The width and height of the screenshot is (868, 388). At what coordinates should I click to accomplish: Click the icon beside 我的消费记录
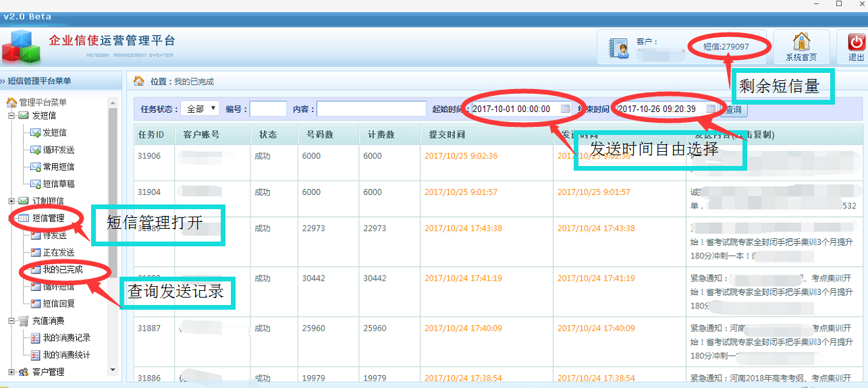[x=35, y=338]
